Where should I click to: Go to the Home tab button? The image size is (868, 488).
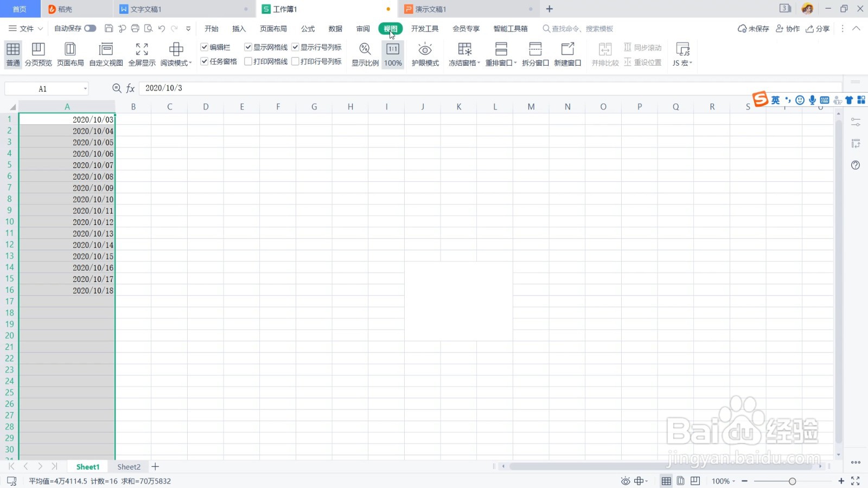(20, 9)
